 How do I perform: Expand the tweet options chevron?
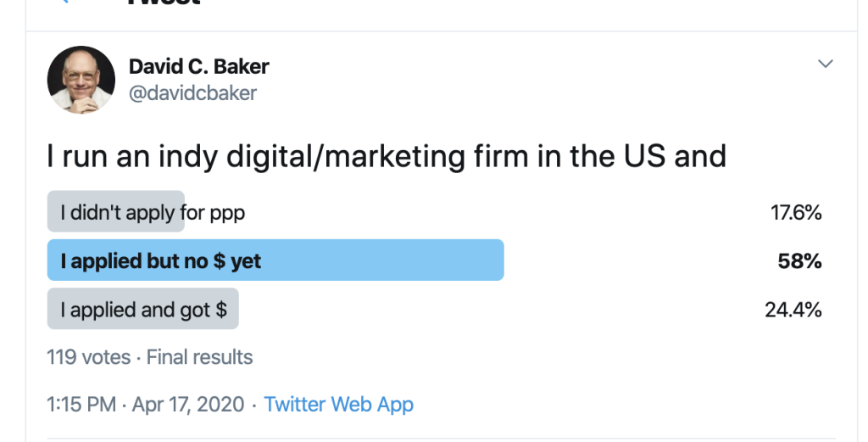click(826, 64)
